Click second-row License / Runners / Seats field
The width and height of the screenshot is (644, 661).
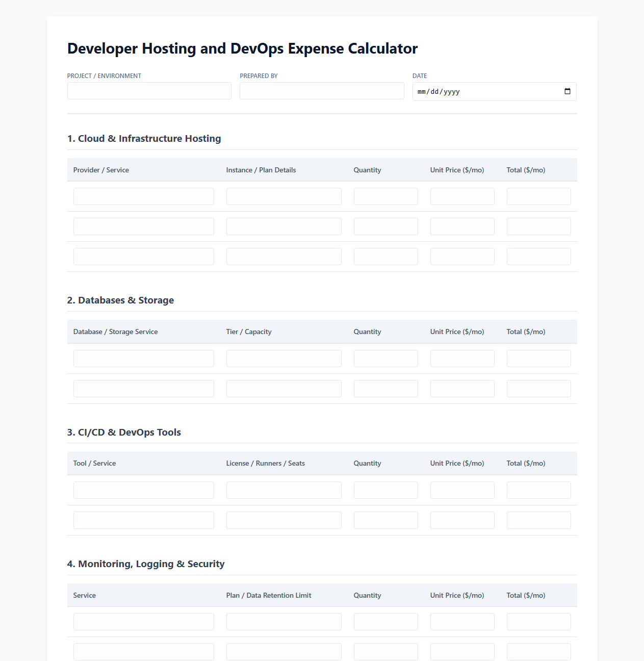point(284,520)
